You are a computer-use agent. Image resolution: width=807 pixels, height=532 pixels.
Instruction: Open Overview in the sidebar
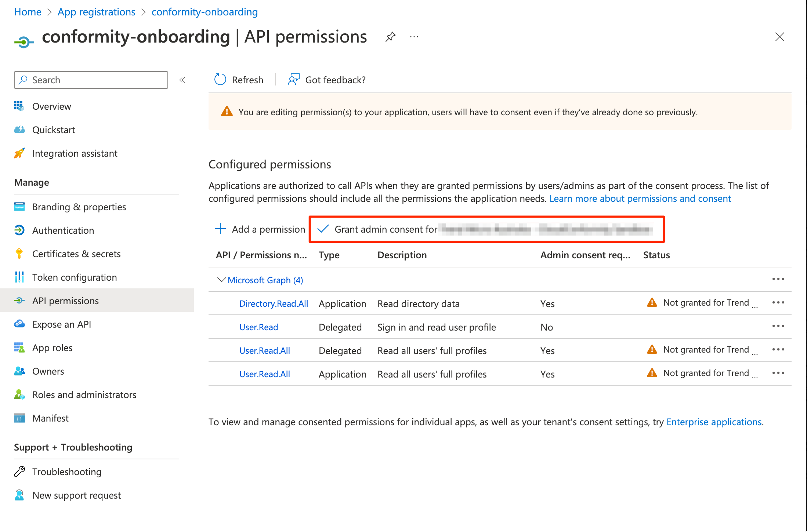tap(51, 106)
